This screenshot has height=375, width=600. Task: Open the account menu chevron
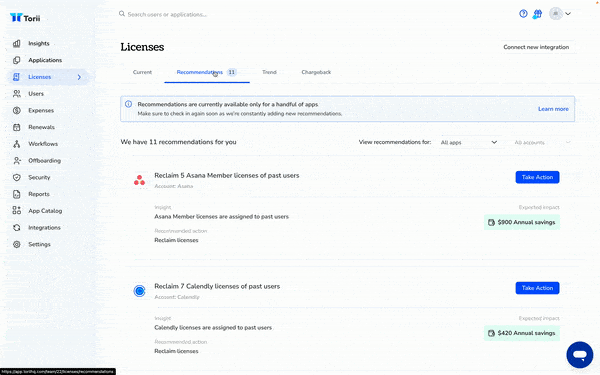(x=568, y=14)
